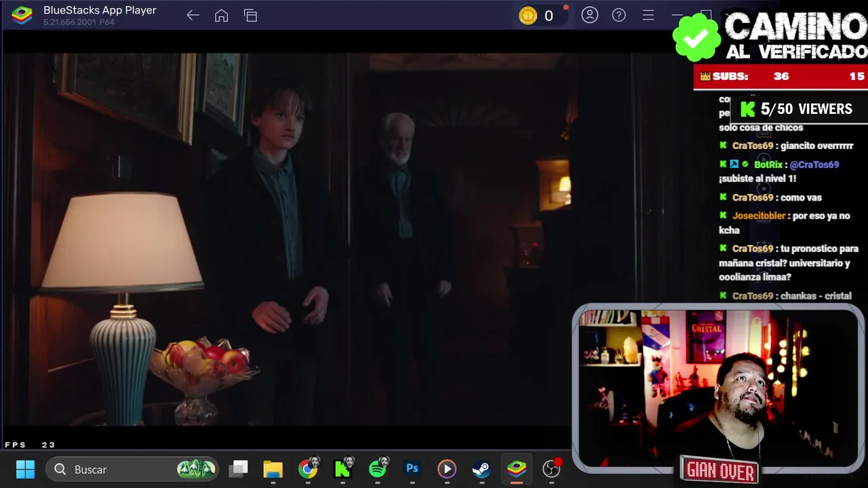Click the streamer webcam overlay

pyautogui.click(x=718, y=388)
